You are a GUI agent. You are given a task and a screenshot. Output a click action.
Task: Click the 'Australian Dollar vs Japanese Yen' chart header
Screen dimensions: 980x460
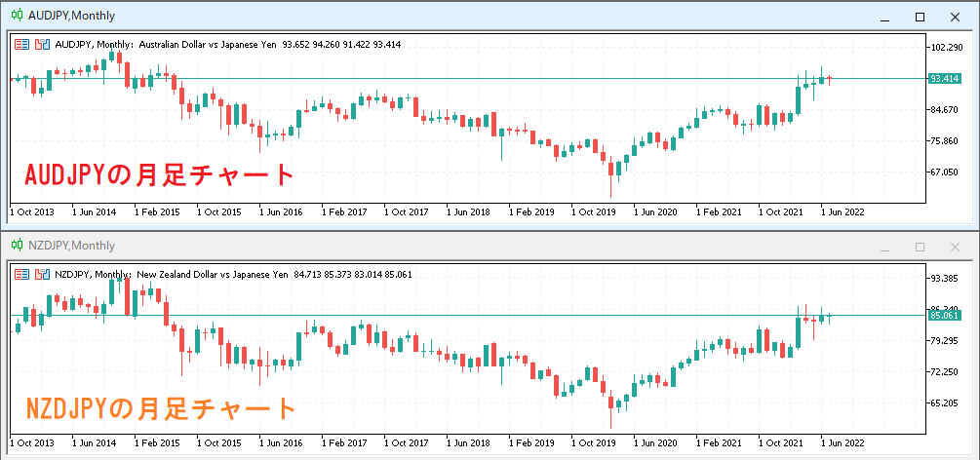click(x=208, y=45)
